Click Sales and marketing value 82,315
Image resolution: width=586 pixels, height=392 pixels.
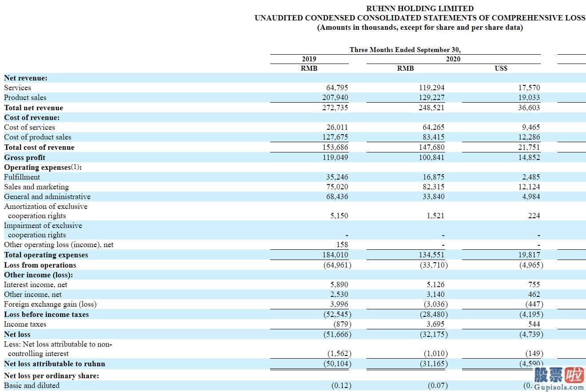(433, 187)
